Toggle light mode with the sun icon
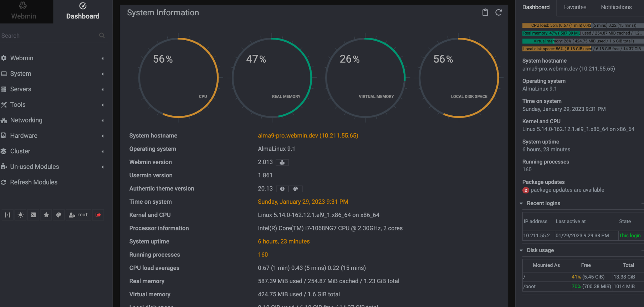 click(21, 215)
